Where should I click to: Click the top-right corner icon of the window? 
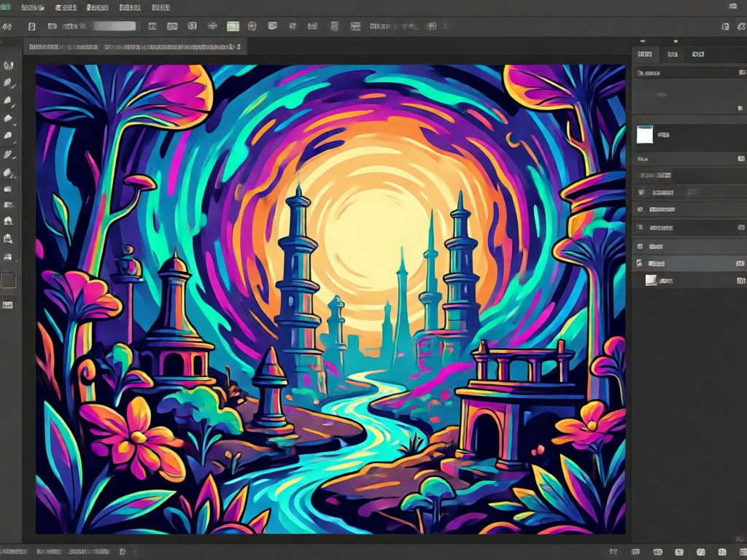[x=733, y=6]
